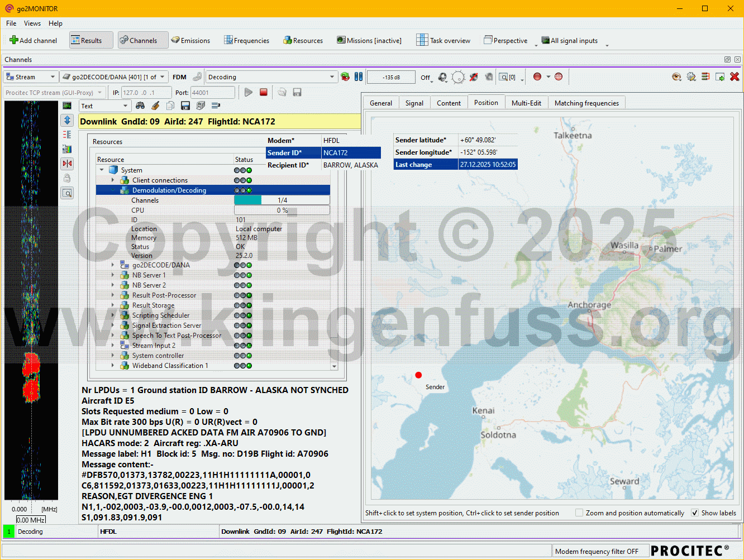Uncheck the Show labels checkbox
744x560 pixels.
[695, 513]
